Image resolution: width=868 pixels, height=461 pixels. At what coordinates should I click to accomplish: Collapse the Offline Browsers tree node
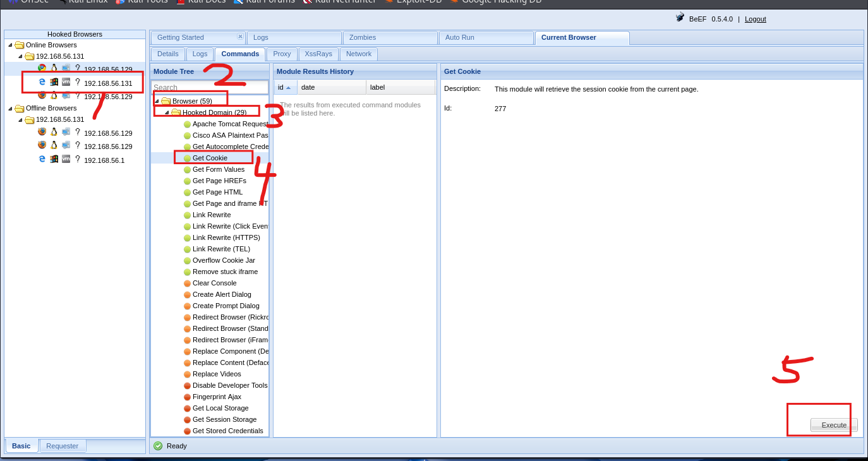point(10,108)
